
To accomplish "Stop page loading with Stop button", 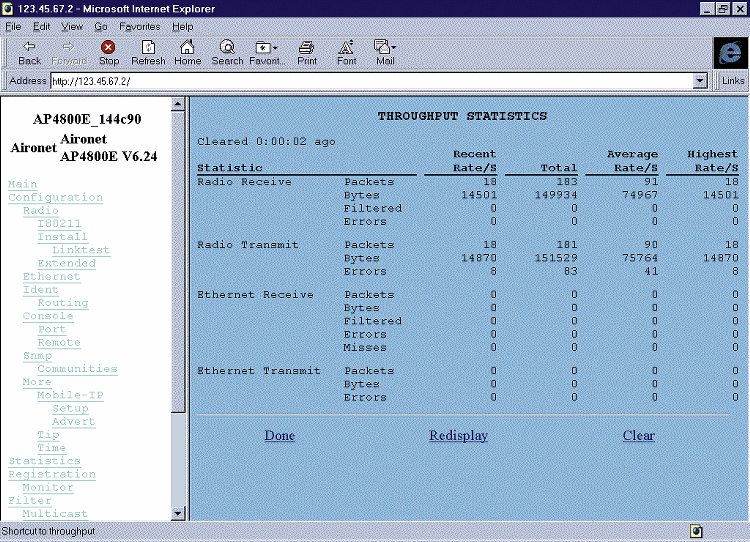I will pos(109,53).
